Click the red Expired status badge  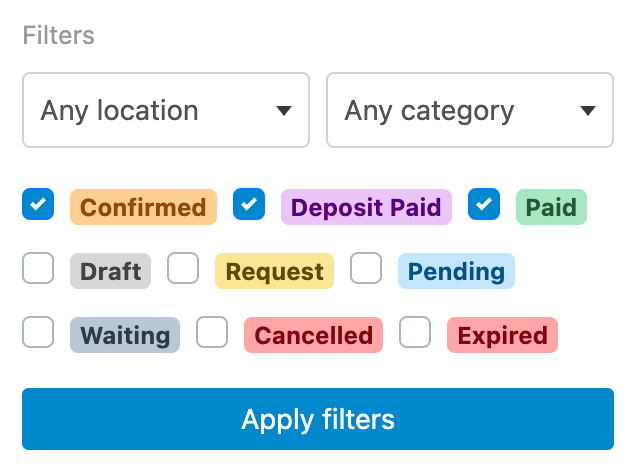[502, 336]
